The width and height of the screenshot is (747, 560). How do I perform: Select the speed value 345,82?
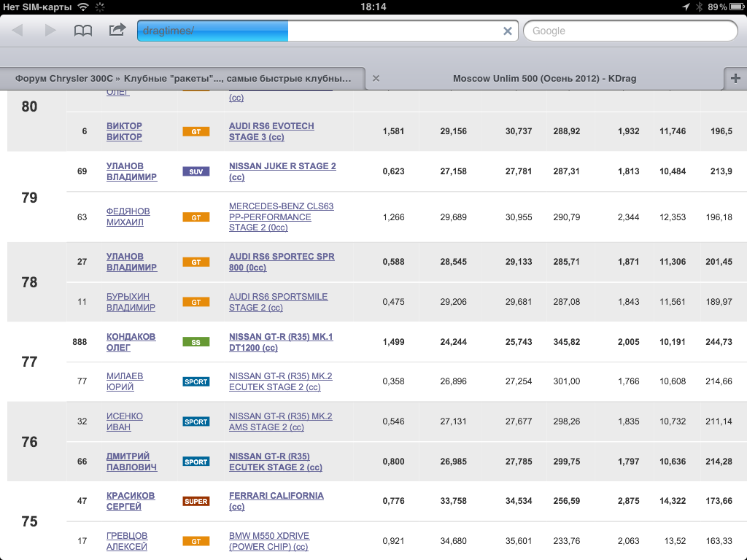[567, 342]
